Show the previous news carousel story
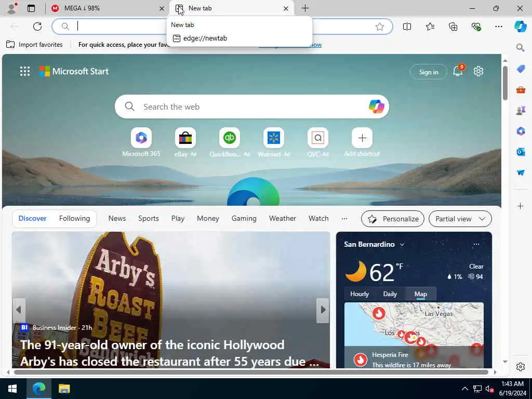This screenshot has width=532, height=399. pyautogui.click(x=19, y=310)
